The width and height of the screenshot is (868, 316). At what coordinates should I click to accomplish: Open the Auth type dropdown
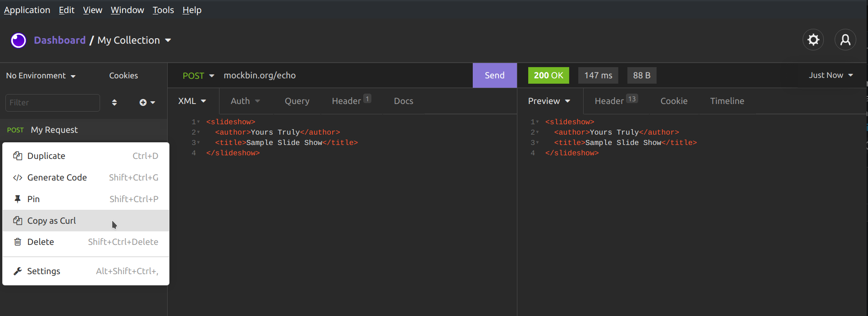pos(245,101)
